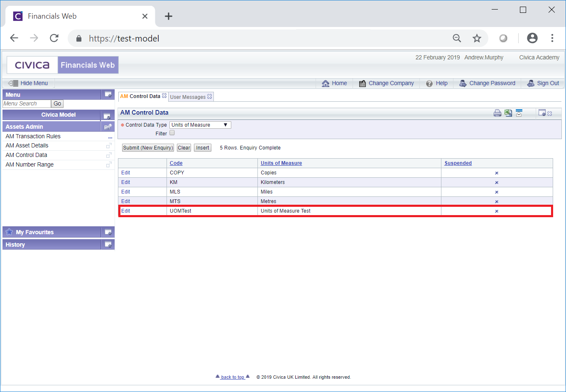Viewport: 566px width, 392px height.
Task: Toggle the Suspended mark for KM row
Action: click(x=497, y=183)
